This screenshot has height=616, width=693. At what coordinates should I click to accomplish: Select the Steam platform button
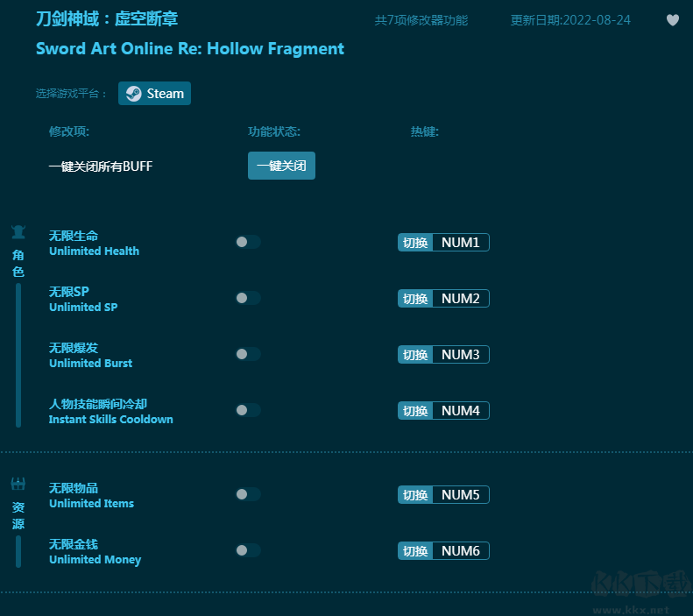[x=154, y=94]
